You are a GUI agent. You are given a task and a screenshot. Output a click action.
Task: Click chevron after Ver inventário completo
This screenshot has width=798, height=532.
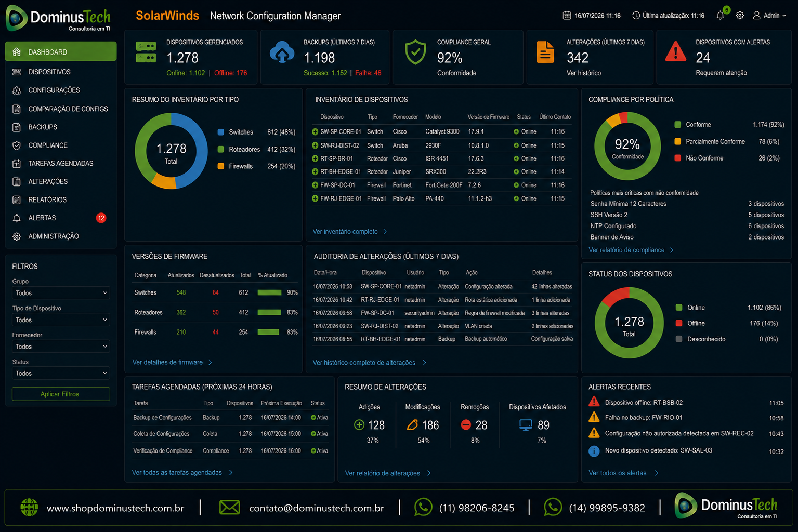pos(385,232)
